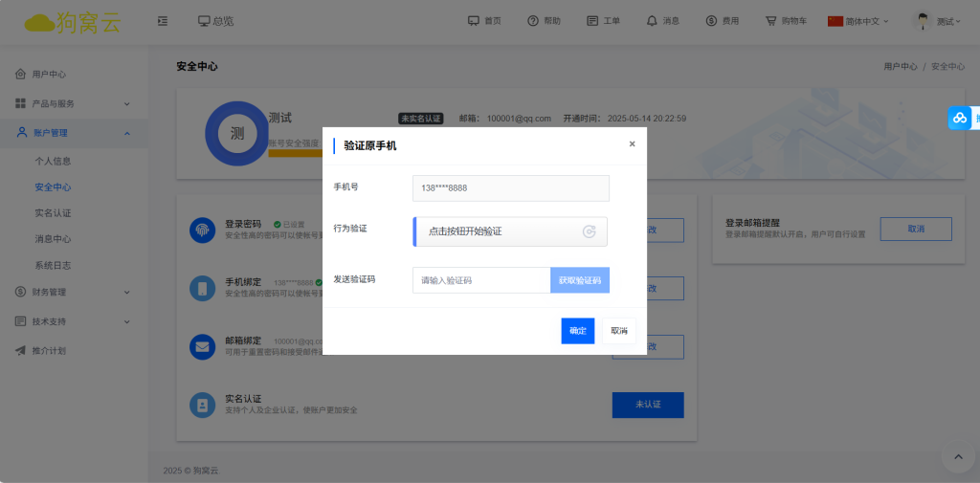Open the 工单 ticket menu item
Image resolution: width=980 pixels, height=483 pixels.
(x=603, y=21)
